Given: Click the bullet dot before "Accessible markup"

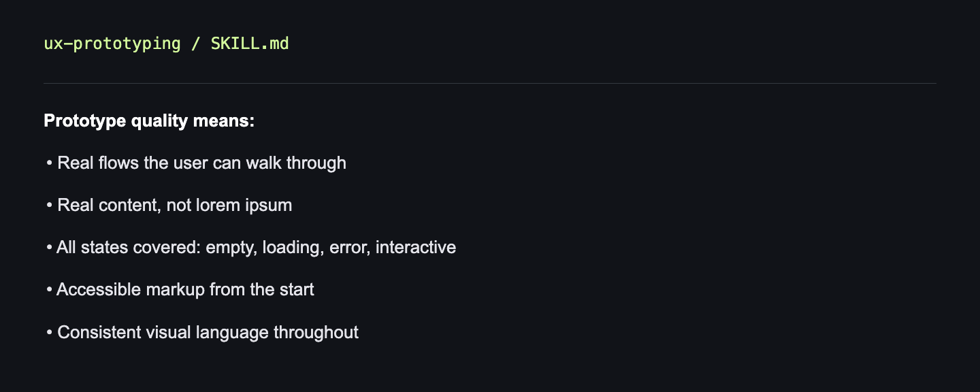Looking at the screenshot, I should point(50,290).
